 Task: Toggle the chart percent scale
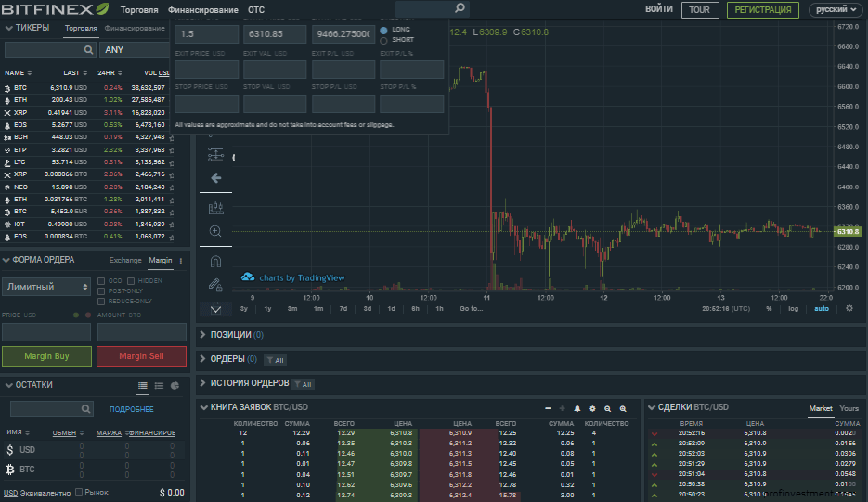point(769,308)
